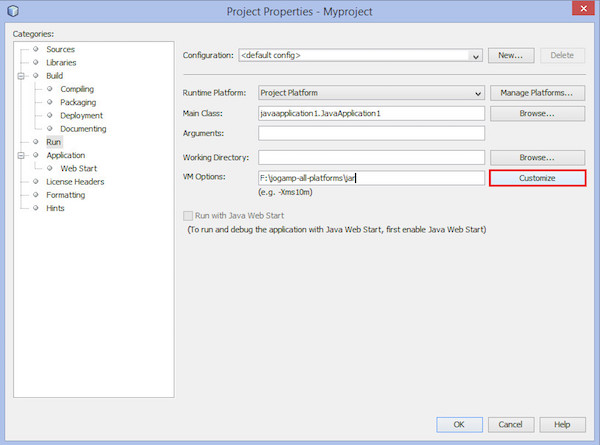Viewport: 600px width, 445px height.
Task: Click the Cancel button
Action: [510, 425]
